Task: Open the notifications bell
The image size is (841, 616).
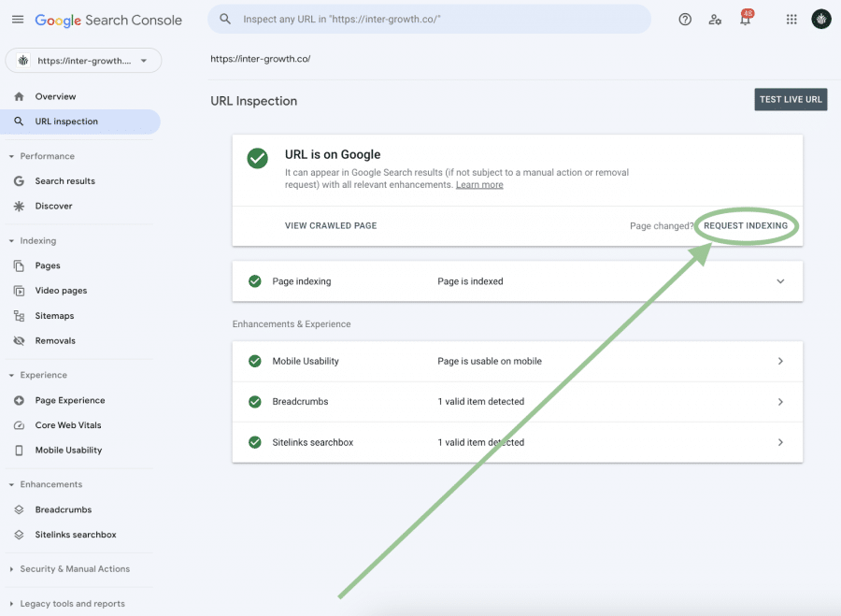Action: [746, 19]
